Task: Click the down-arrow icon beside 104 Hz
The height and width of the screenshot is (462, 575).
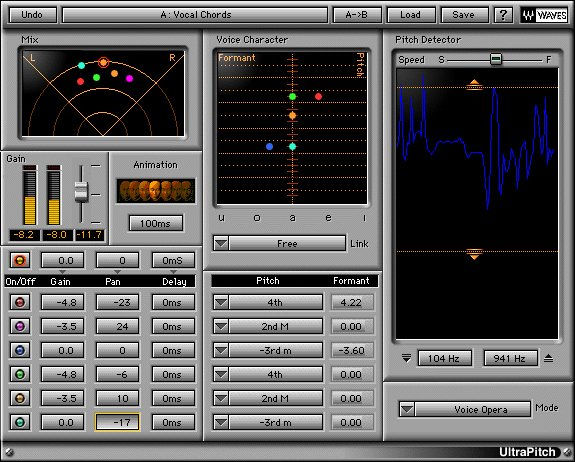Action: pyautogui.click(x=406, y=358)
